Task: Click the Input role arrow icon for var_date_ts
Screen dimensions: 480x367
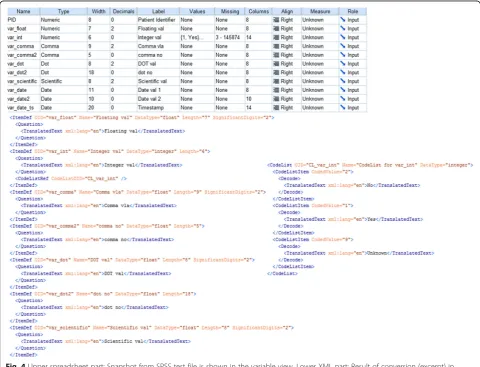Action: (343, 108)
